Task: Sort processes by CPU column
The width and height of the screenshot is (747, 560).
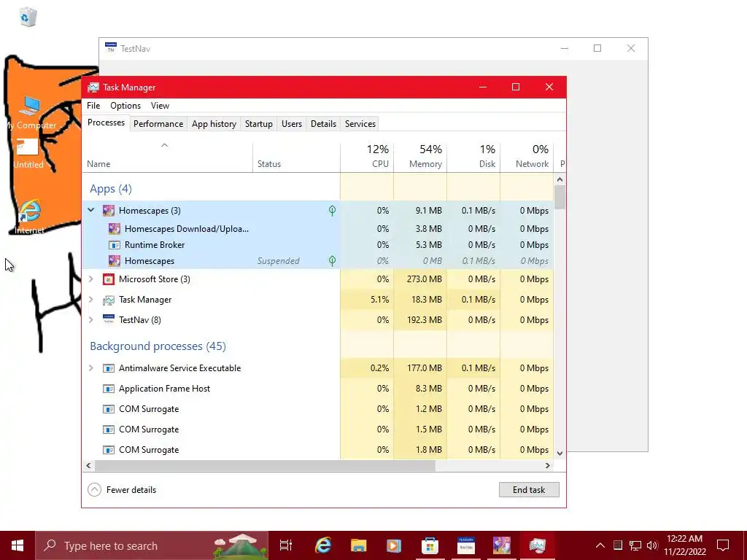Action: click(367, 157)
